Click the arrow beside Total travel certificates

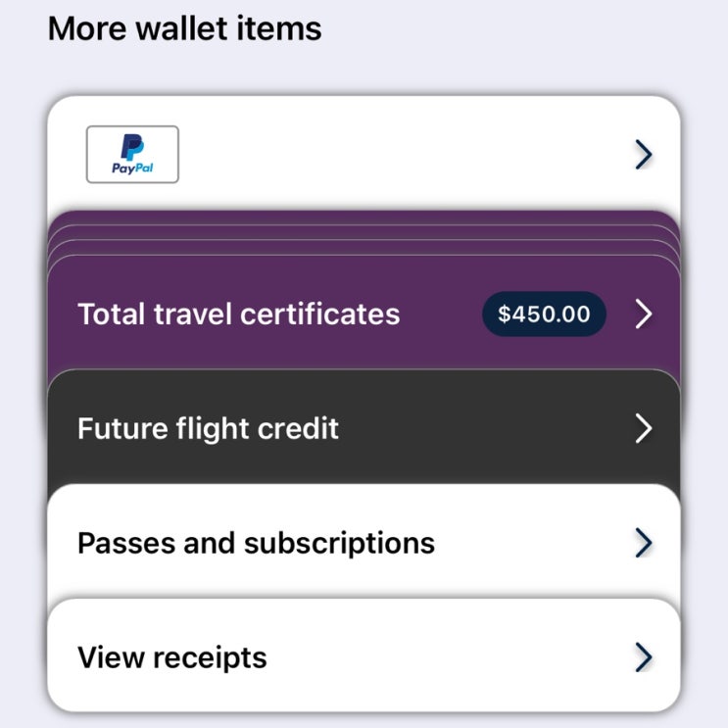(x=643, y=314)
